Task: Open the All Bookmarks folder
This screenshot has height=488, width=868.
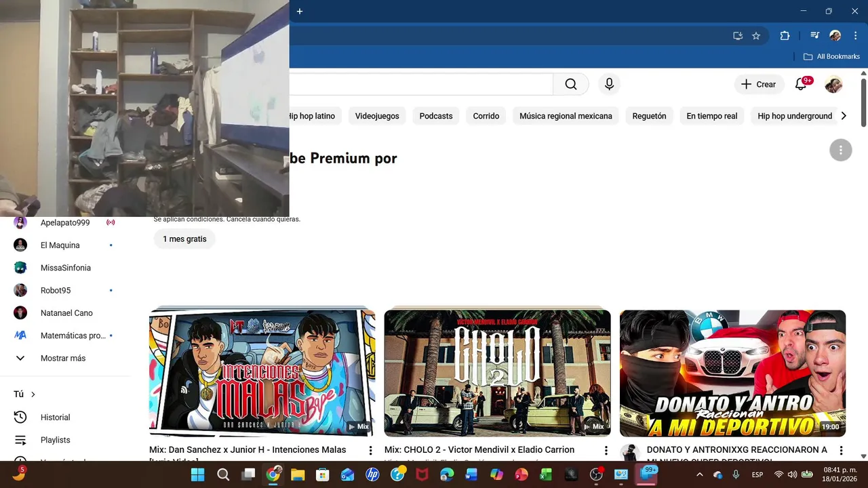Action: (831, 56)
